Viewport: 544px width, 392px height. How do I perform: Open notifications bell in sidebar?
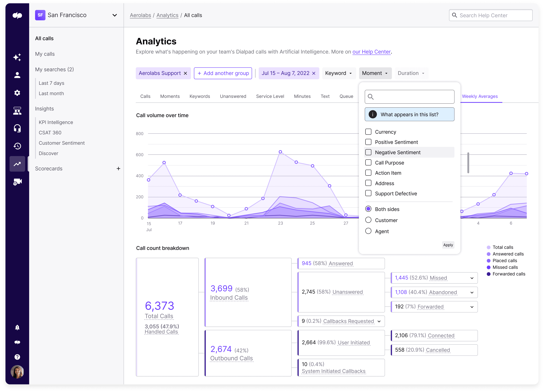tap(17, 328)
